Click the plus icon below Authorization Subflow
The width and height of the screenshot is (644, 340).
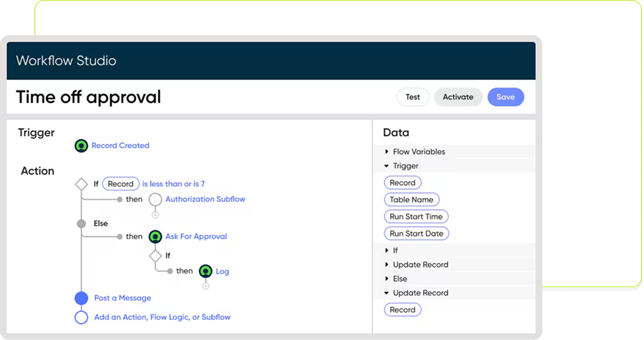(x=155, y=215)
